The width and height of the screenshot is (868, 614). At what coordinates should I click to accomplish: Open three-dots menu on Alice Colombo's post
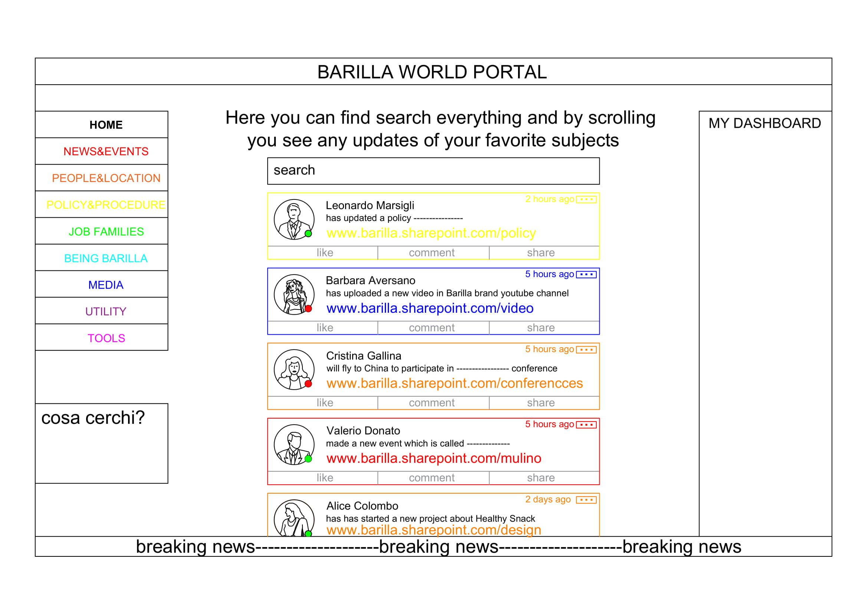coord(586,500)
